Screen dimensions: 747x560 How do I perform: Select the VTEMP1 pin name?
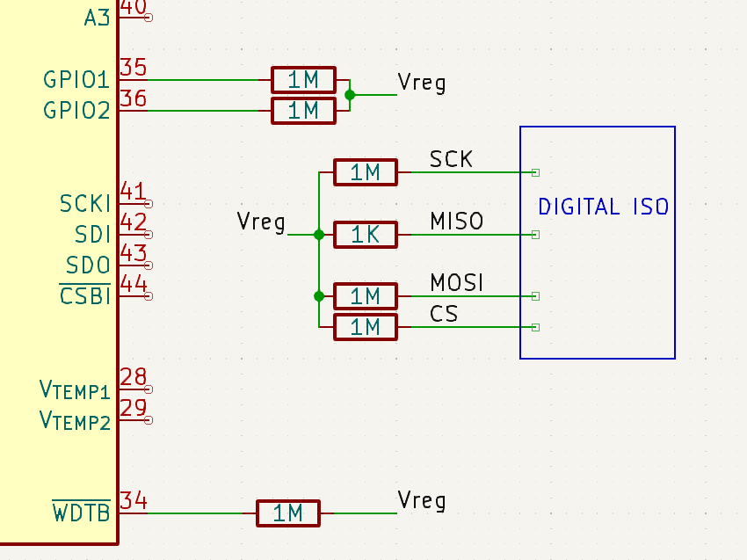75,389
